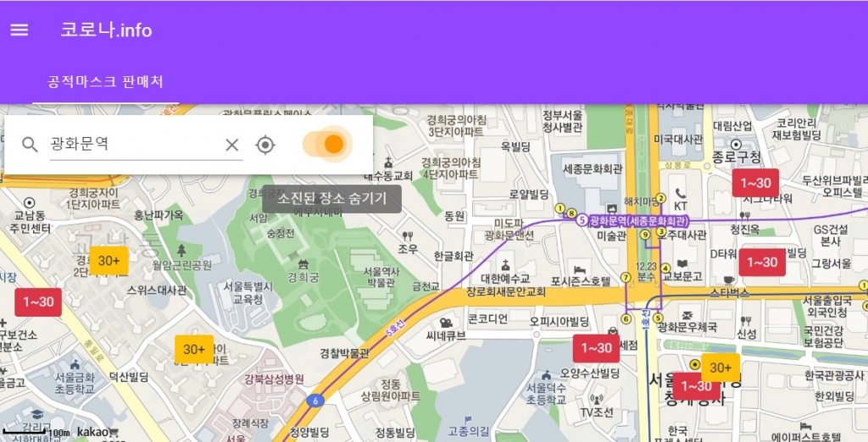Click the 코로나.info site title
Screen dimensions: 868x442
click(106, 30)
